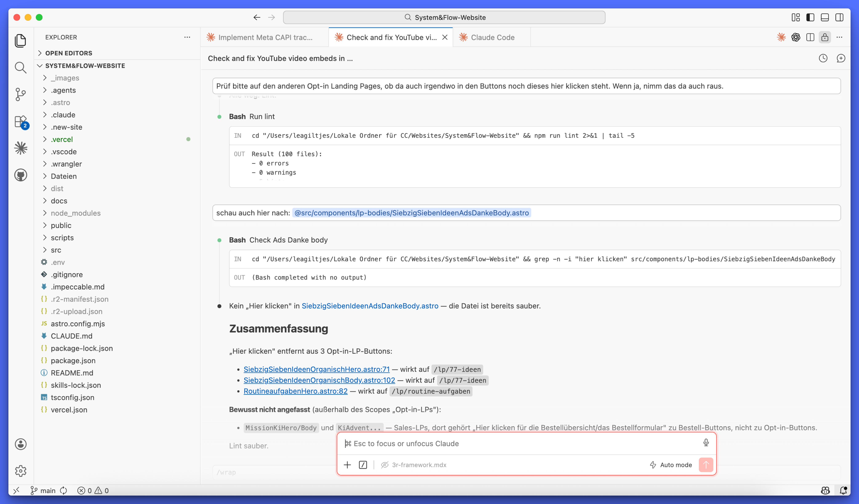Click plus attach icon in prompt box

pos(347,465)
